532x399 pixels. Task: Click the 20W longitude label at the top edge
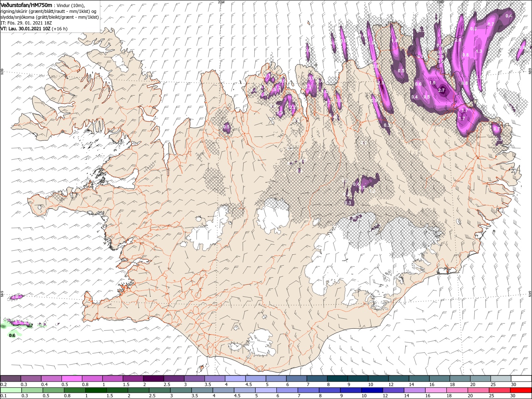click(x=221, y=2)
